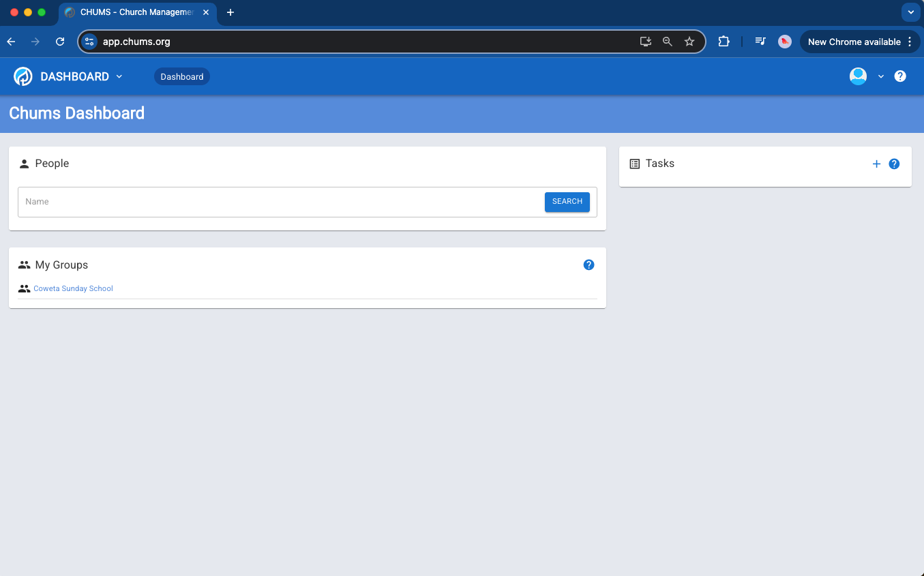
Task: Open My Groups help icon
Action: [x=588, y=264]
